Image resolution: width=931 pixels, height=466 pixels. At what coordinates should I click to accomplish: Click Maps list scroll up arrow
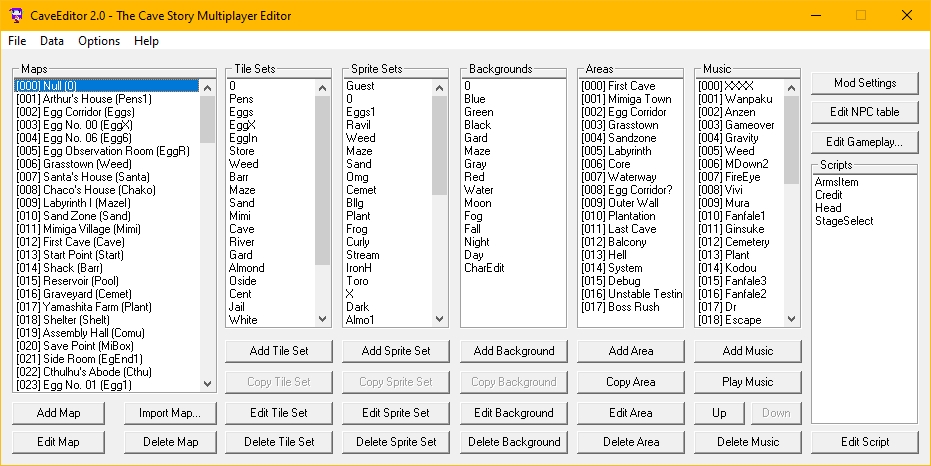coord(207,88)
